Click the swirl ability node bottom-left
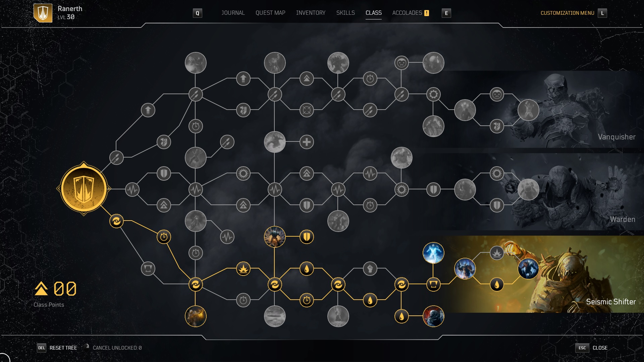 (x=116, y=221)
